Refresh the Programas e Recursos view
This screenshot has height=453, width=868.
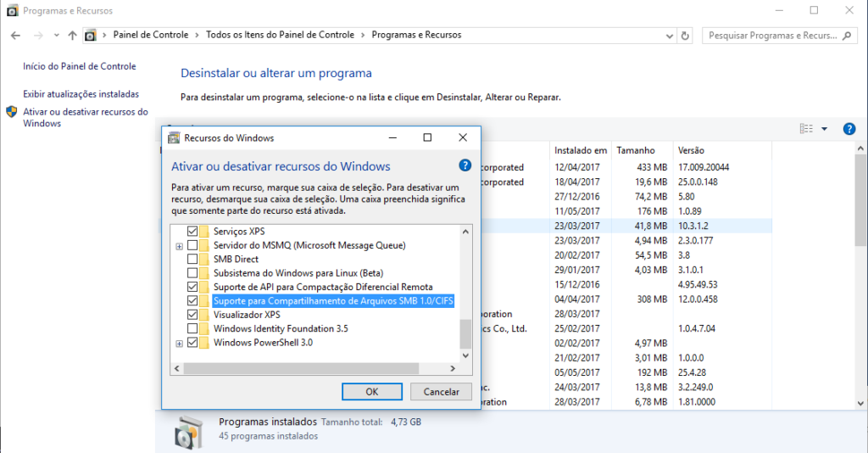pyautogui.click(x=685, y=36)
